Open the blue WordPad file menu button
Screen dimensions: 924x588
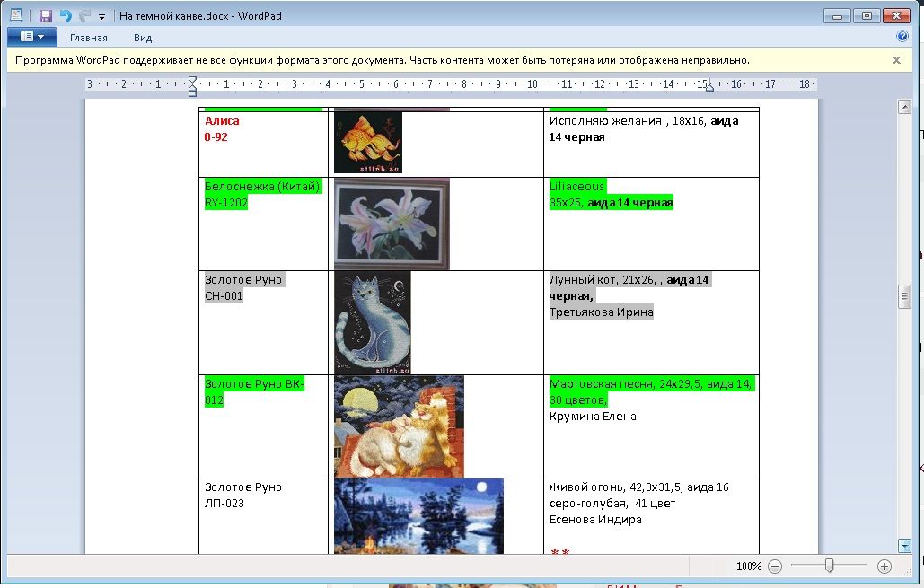point(31,38)
